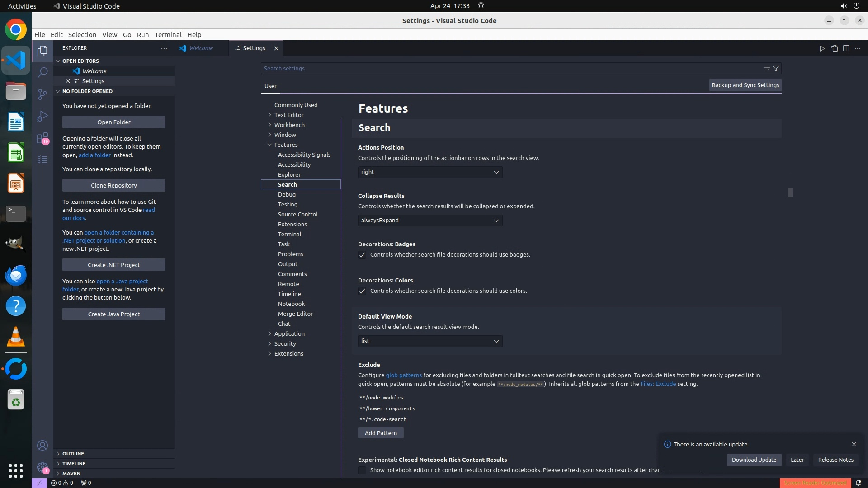Open the Actions Position dropdown
The width and height of the screenshot is (868, 488).
pos(430,172)
